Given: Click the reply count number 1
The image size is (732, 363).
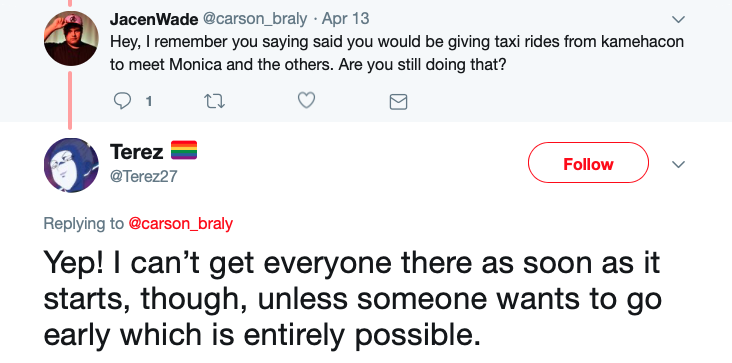Looking at the screenshot, I should 148,101.
